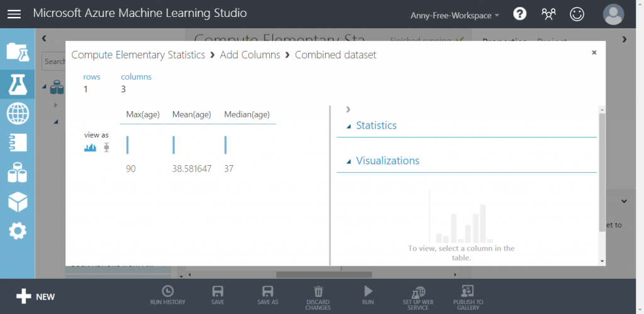Click the Median(age) histogram bar

(x=226, y=145)
